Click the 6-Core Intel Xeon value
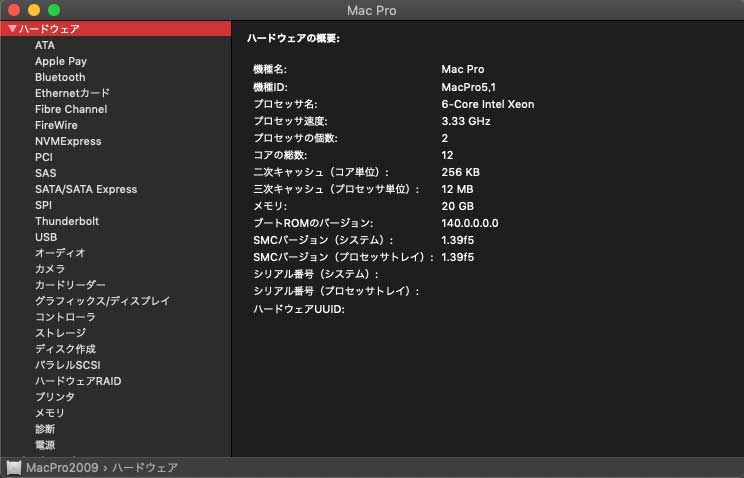The height and width of the screenshot is (478, 744). coord(488,104)
